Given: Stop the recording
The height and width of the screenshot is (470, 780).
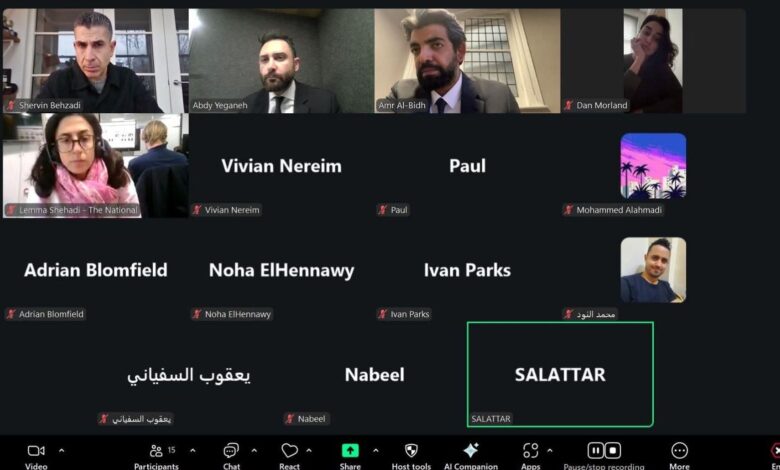Looking at the screenshot, I should click(613, 451).
